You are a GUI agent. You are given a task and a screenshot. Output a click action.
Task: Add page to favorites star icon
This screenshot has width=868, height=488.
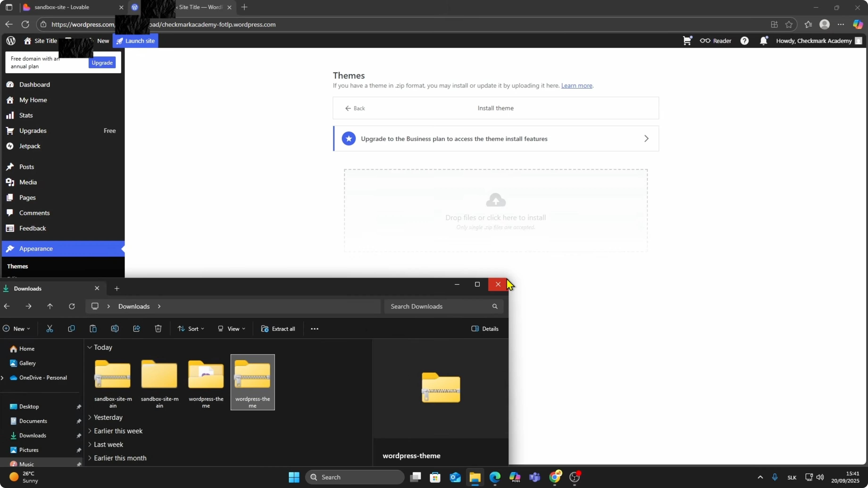coord(789,24)
